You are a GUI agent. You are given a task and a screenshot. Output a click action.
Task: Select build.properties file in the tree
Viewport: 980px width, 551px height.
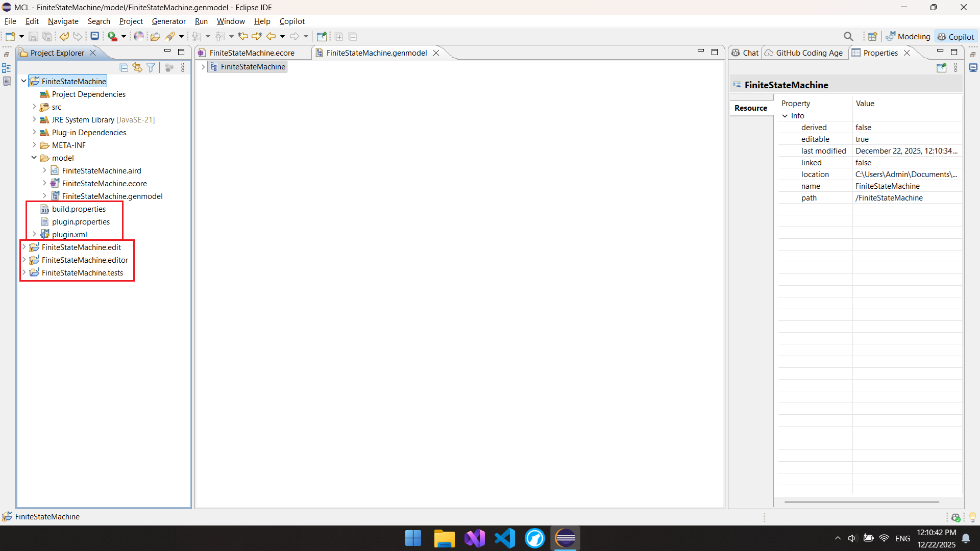click(79, 209)
